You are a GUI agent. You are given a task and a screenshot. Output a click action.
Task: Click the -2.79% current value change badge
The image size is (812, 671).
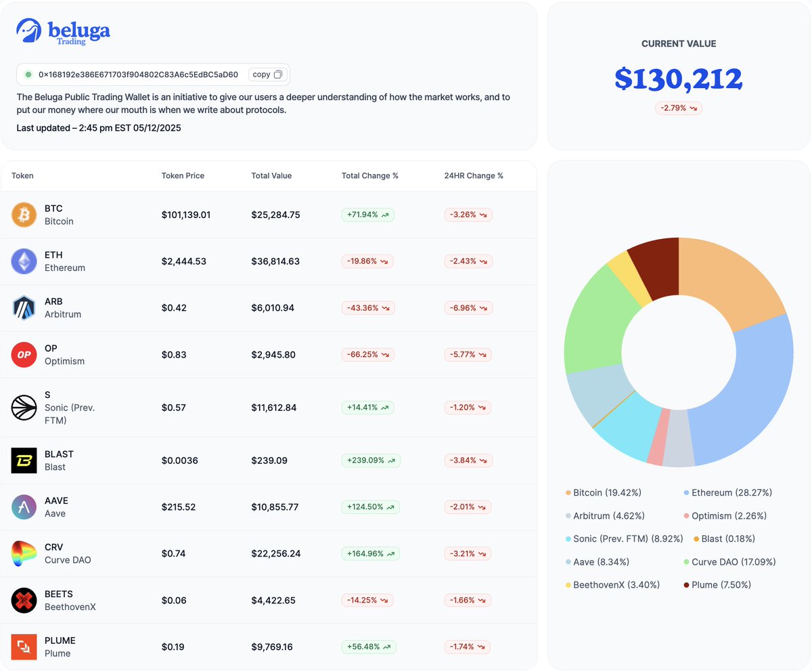coord(679,108)
